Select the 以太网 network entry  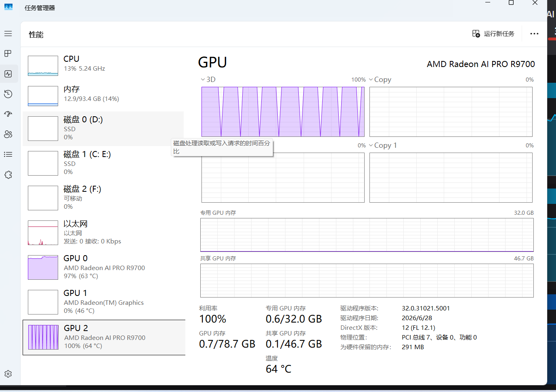point(103,233)
